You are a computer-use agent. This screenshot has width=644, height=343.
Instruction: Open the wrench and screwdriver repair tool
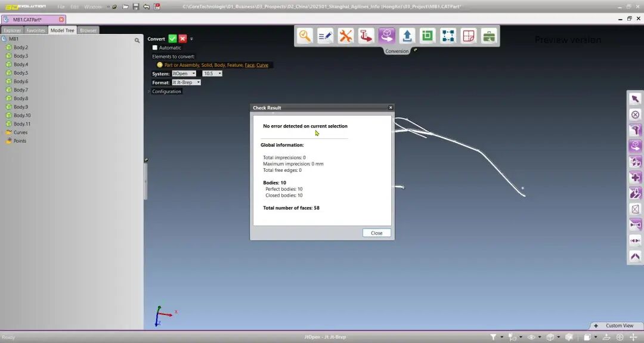point(345,36)
